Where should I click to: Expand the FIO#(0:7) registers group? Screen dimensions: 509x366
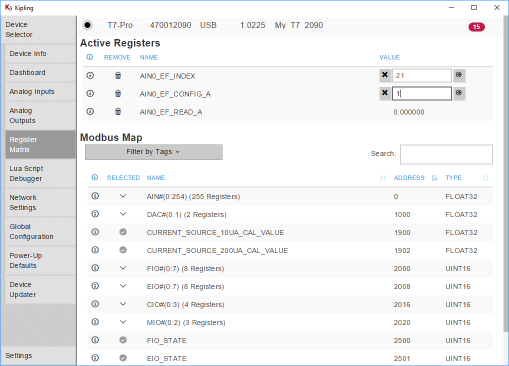pyautogui.click(x=123, y=268)
